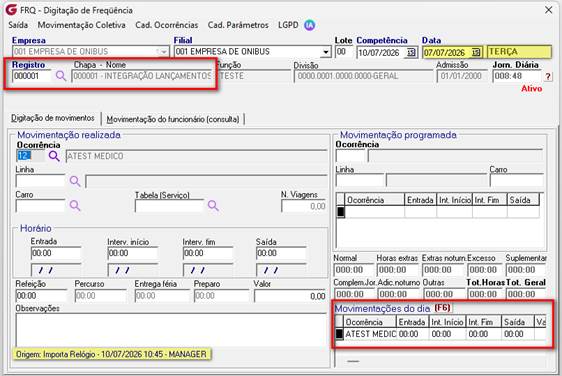Close the FRQ window

[x=548, y=10]
